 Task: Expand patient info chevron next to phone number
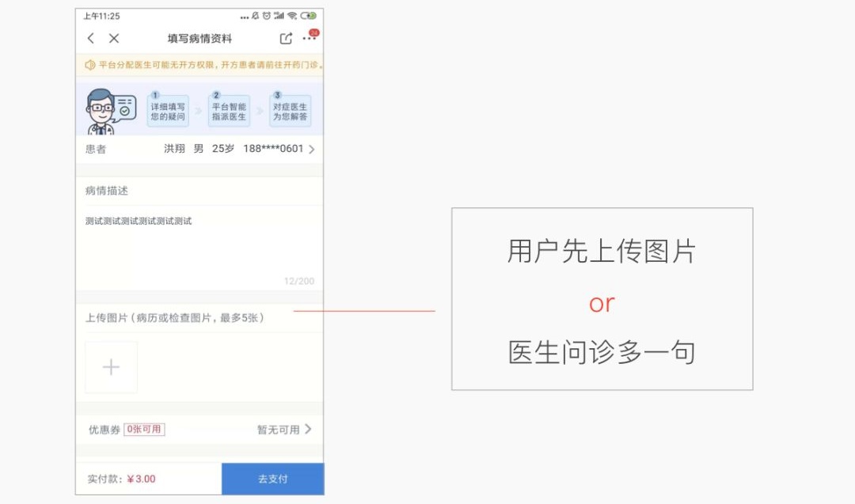coord(311,149)
